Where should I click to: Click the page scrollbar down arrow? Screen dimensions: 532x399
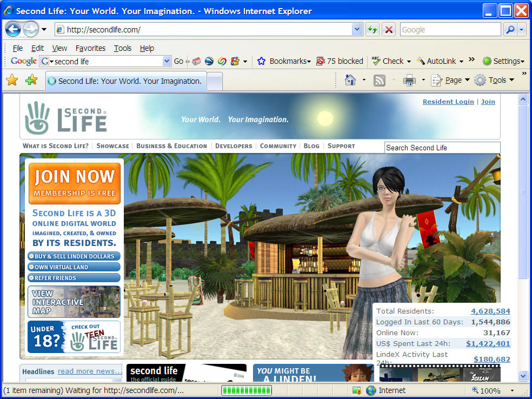522,376
